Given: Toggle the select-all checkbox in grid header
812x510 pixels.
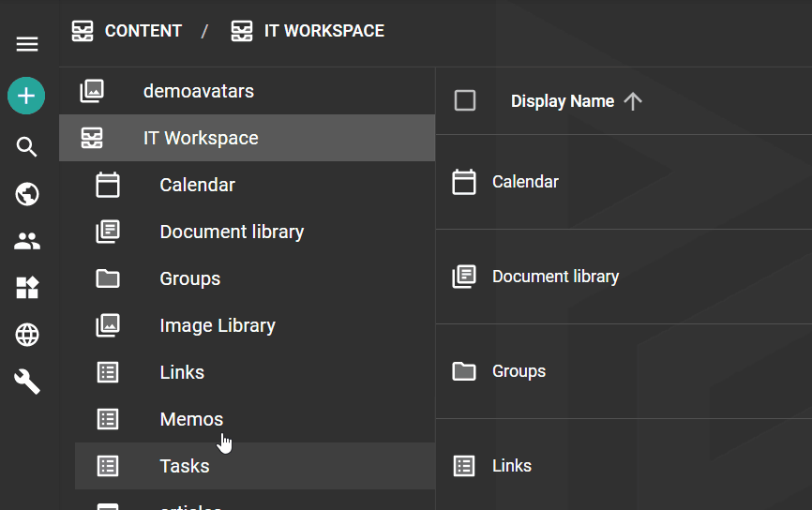Looking at the screenshot, I should point(465,100).
